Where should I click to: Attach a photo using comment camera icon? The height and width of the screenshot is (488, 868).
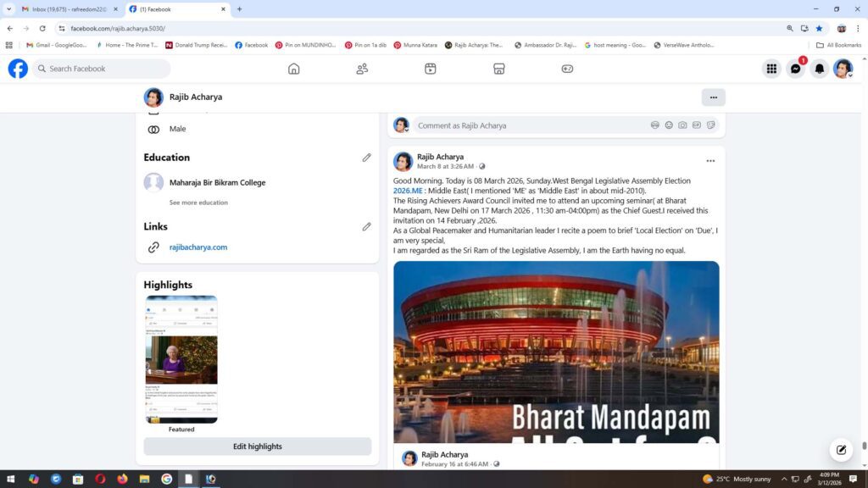(682, 125)
